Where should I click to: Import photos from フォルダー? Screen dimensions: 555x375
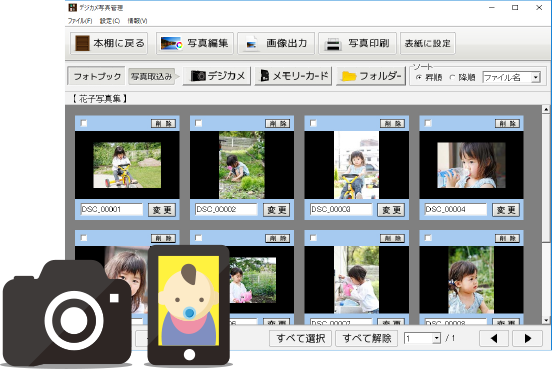click(371, 76)
